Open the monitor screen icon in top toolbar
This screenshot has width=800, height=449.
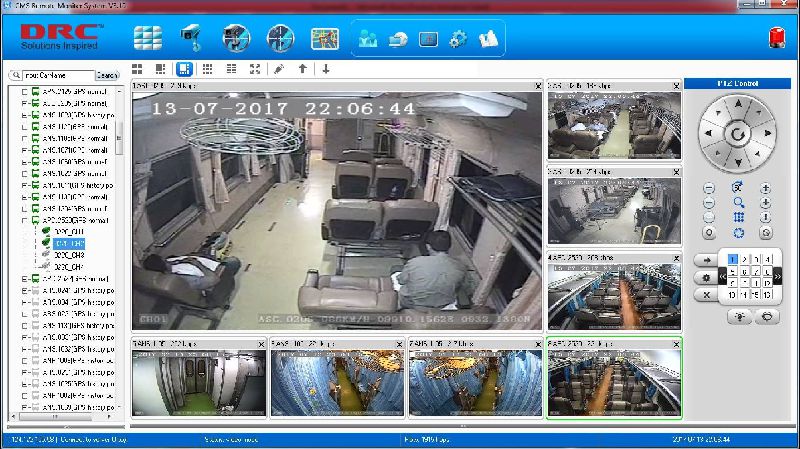[x=429, y=39]
